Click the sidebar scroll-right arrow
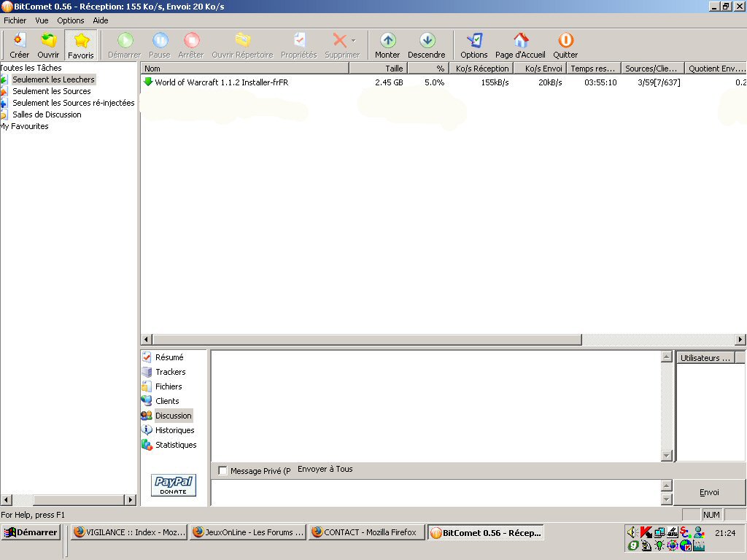Viewport: 747px width, 560px height. (x=130, y=499)
